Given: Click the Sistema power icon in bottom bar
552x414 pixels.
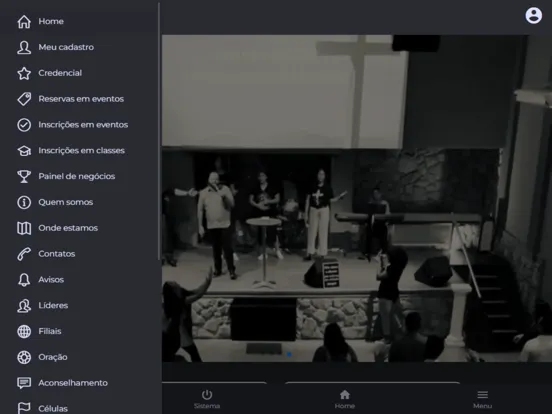Looking at the screenshot, I should [207, 395].
